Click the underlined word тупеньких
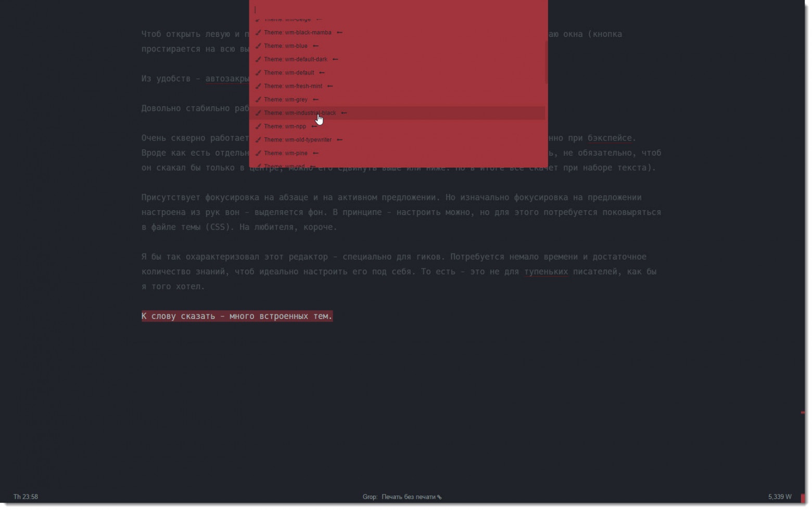 point(546,272)
